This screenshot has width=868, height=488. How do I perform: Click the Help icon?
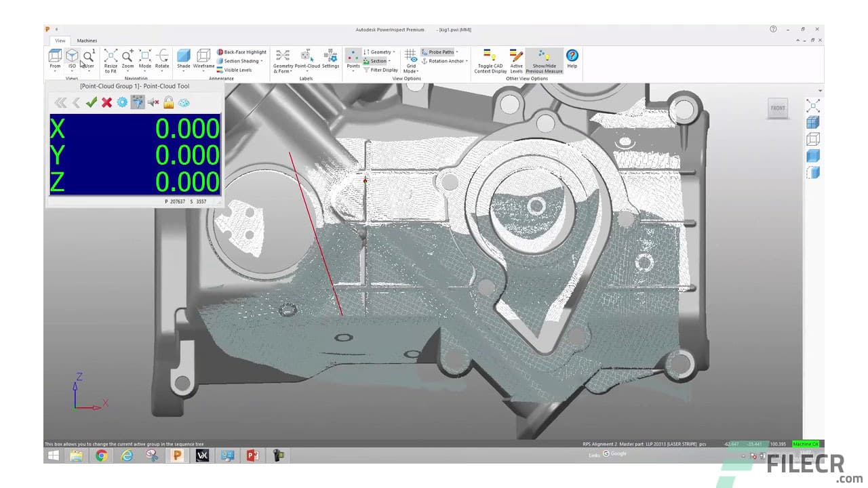(x=572, y=56)
